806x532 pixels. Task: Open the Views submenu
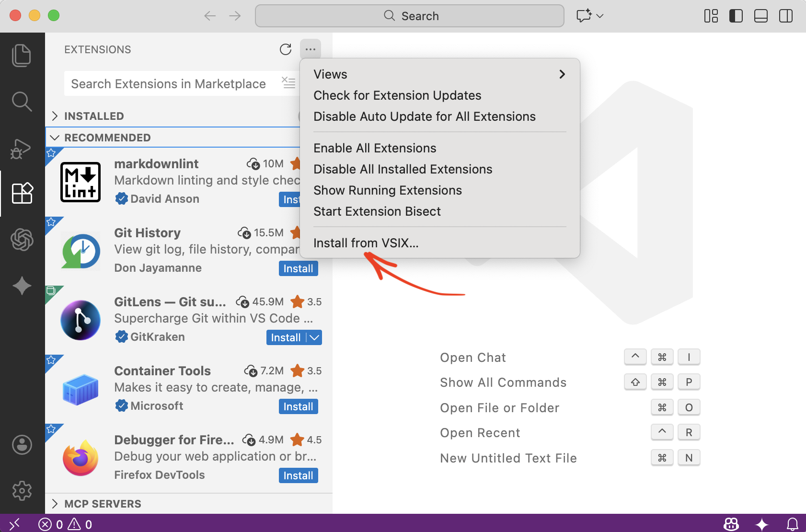coord(439,74)
